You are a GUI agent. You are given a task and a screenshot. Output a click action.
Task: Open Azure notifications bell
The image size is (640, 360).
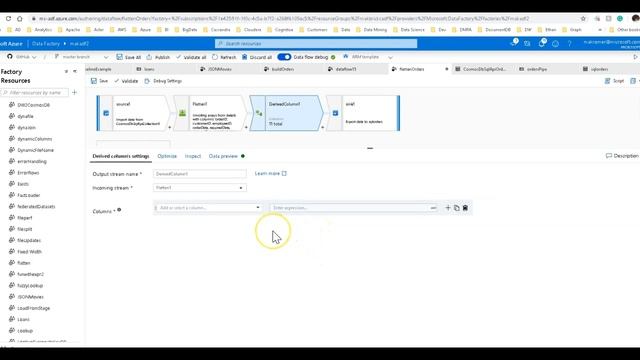(x=542, y=43)
